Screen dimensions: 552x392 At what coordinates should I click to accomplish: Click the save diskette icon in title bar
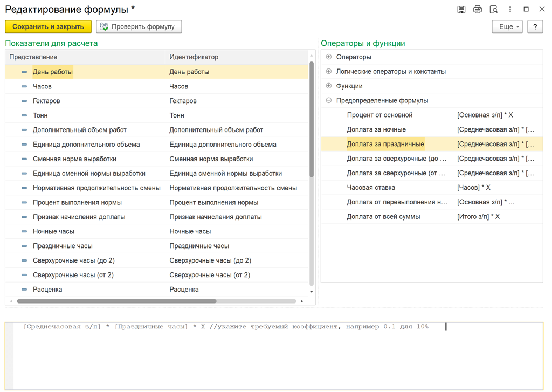tap(461, 10)
